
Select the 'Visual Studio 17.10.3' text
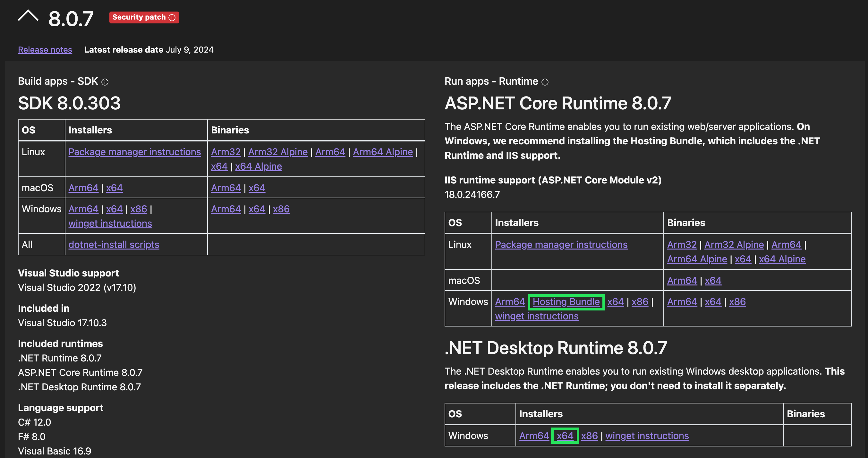click(62, 323)
